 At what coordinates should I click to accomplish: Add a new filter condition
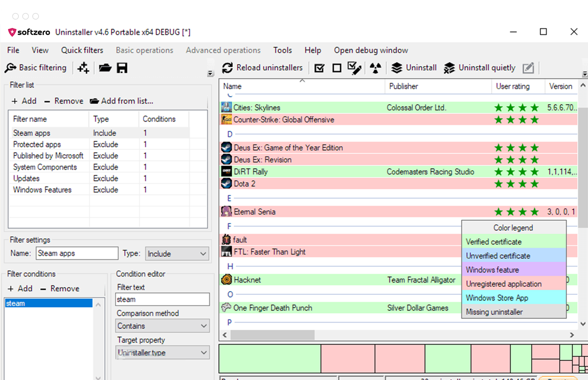20,288
